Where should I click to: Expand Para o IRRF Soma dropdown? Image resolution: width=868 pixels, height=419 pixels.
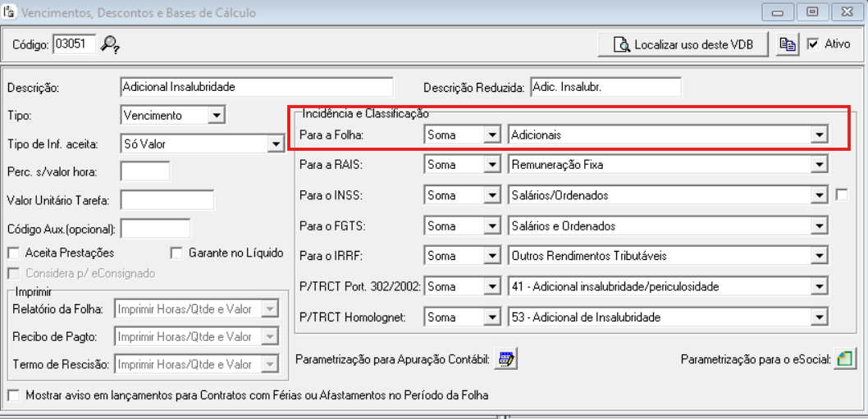coord(491,256)
